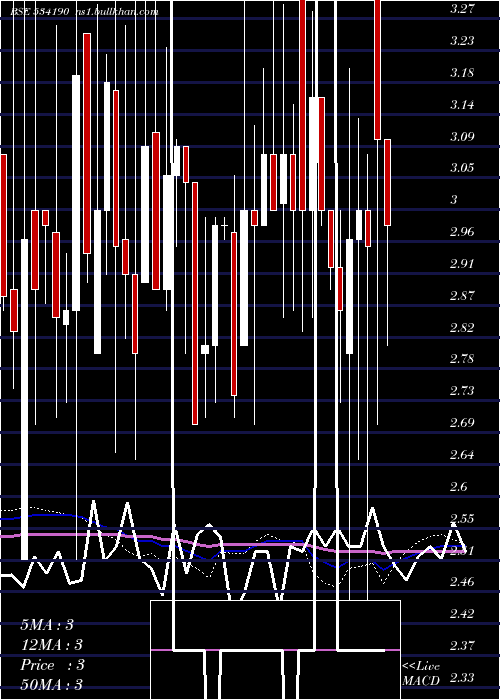Click the 3.09 price axis label
500x700 pixels.
click(x=460, y=137)
